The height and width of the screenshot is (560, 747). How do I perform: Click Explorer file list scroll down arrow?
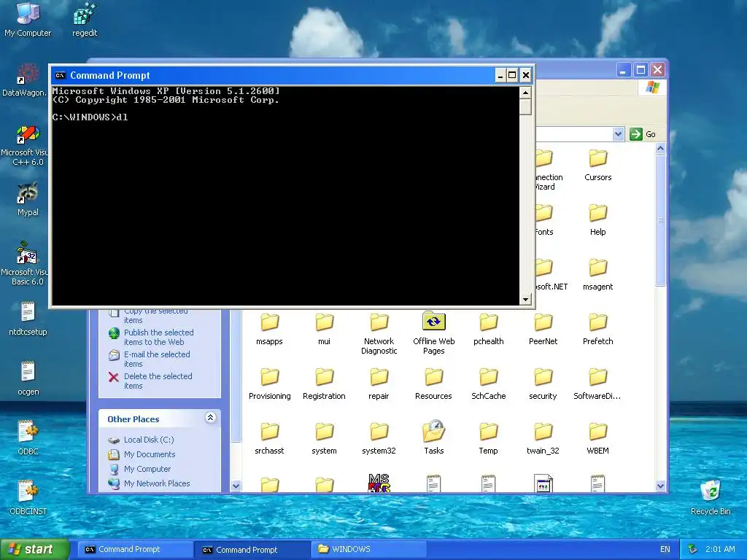660,486
